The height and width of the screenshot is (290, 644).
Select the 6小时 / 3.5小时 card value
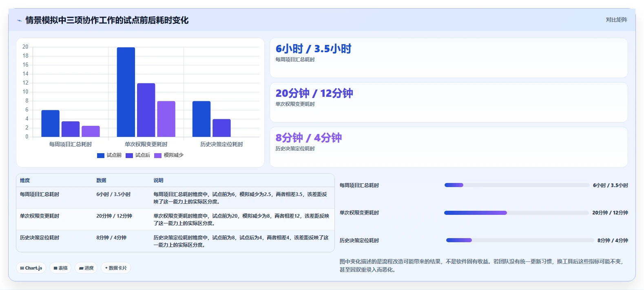(x=313, y=49)
